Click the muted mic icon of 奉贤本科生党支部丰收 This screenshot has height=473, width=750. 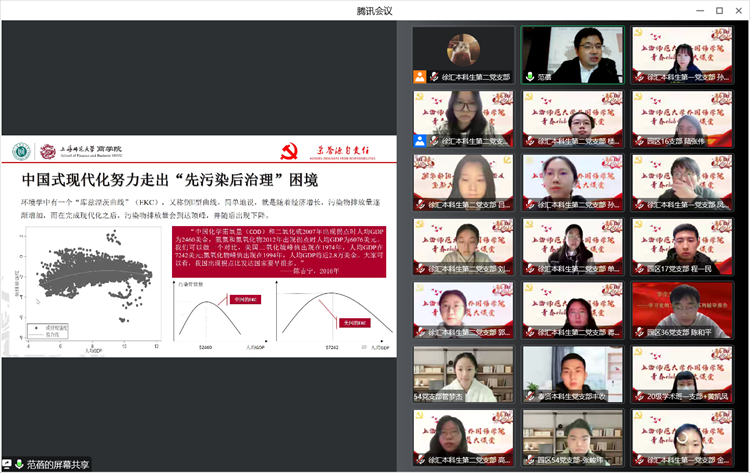click(529, 396)
